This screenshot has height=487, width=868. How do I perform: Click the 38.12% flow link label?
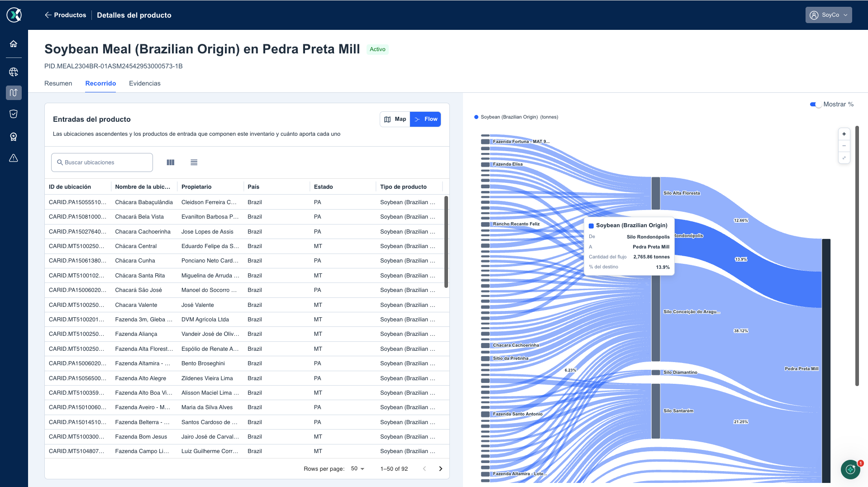(741, 331)
